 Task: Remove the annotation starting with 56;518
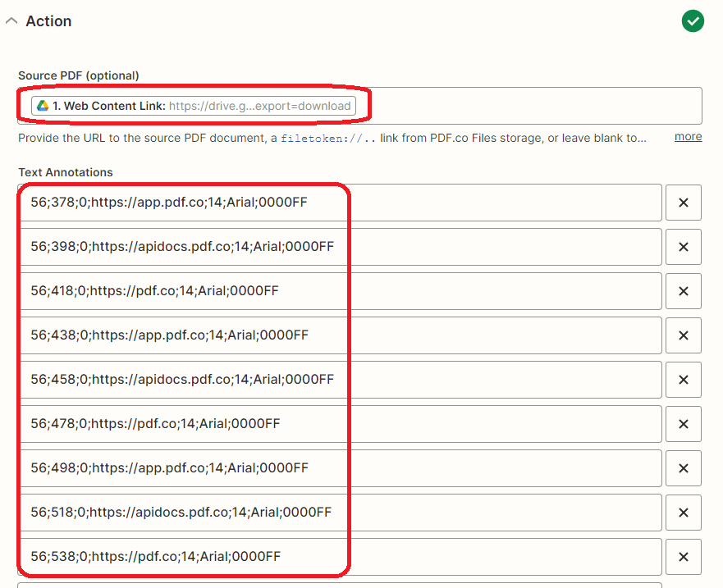tap(684, 513)
